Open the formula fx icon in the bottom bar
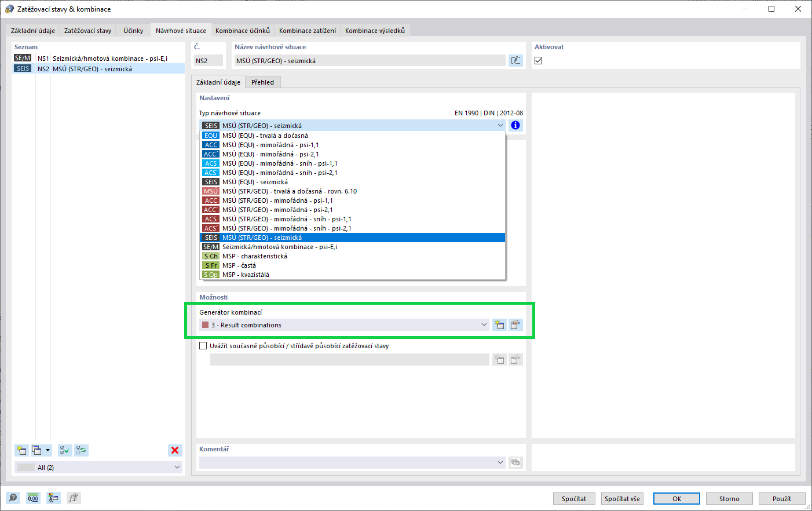Screen dimensions: 812x511 point(73,498)
